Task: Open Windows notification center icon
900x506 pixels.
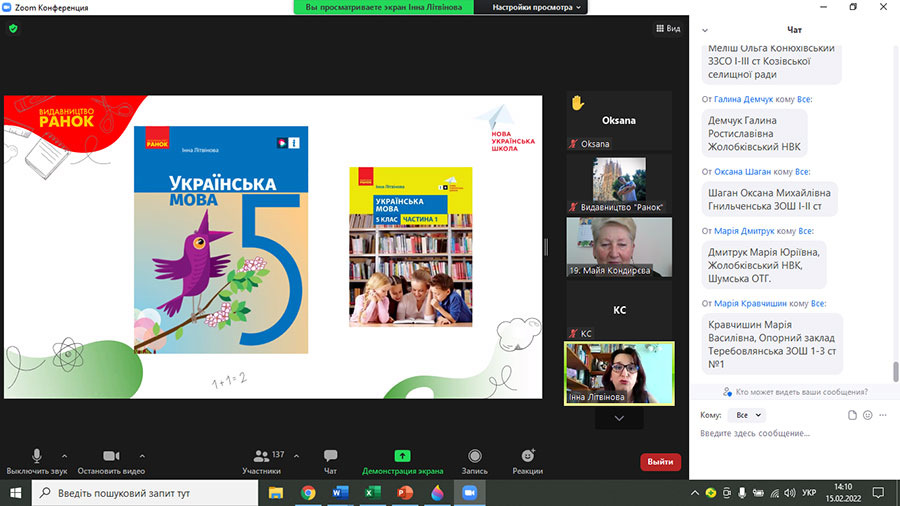Action: (878, 493)
